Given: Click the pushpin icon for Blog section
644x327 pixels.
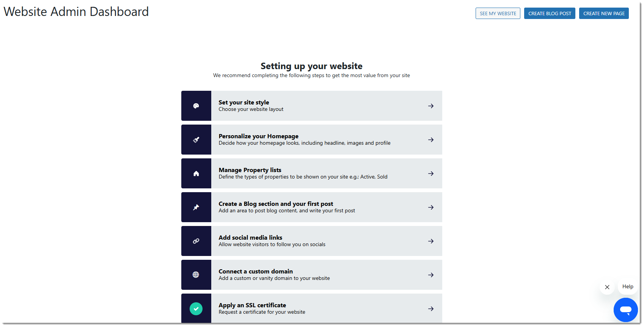Looking at the screenshot, I should coord(196,207).
